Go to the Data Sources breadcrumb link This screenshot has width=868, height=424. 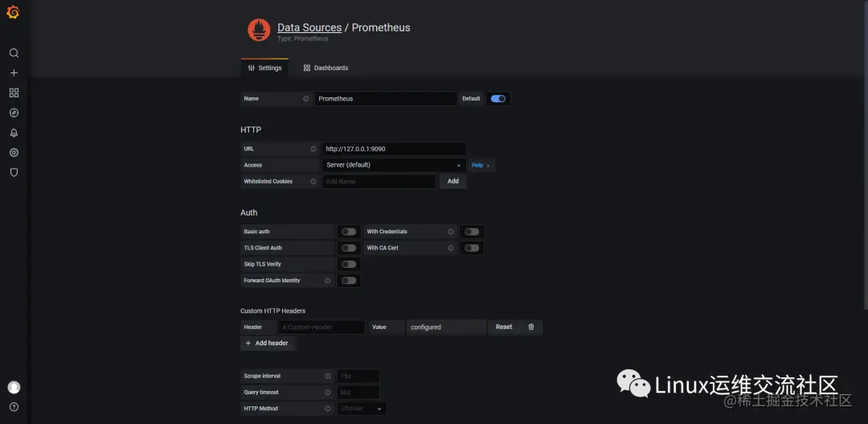coord(309,27)
